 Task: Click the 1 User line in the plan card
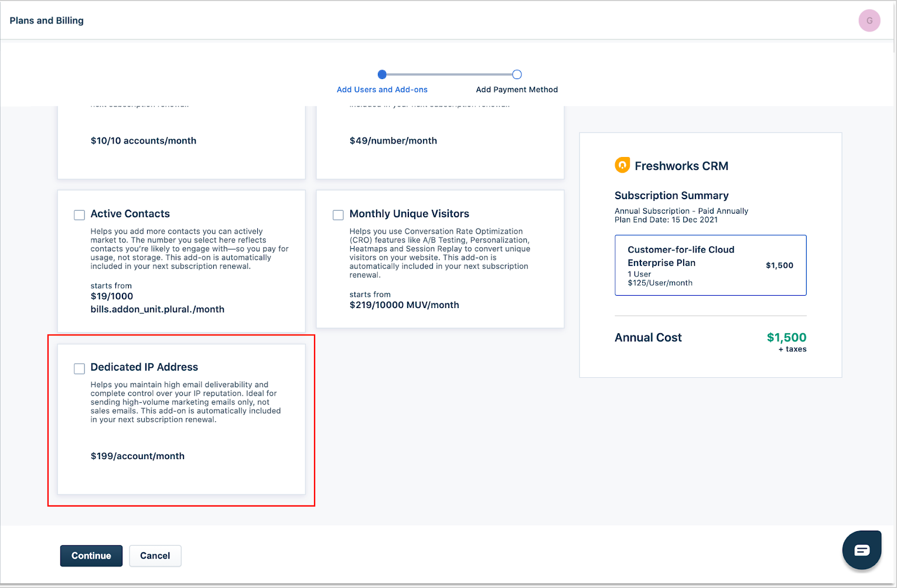point(639,274)
